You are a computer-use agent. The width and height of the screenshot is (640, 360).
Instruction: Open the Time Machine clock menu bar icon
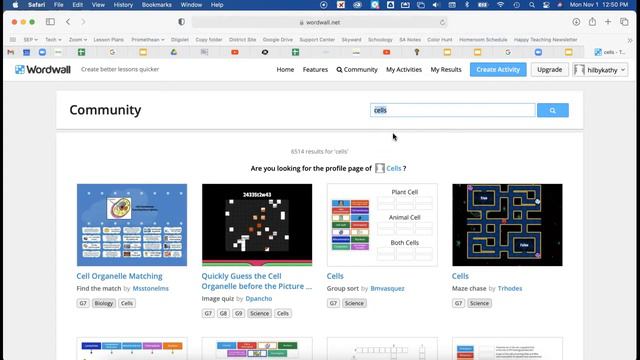point(516,5)
